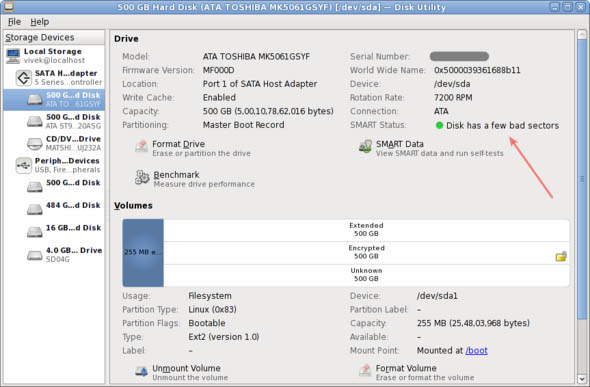This screenshot has height=387, width=590.
Task: Select 16 GB...d Disk row label
Action: 73,228
